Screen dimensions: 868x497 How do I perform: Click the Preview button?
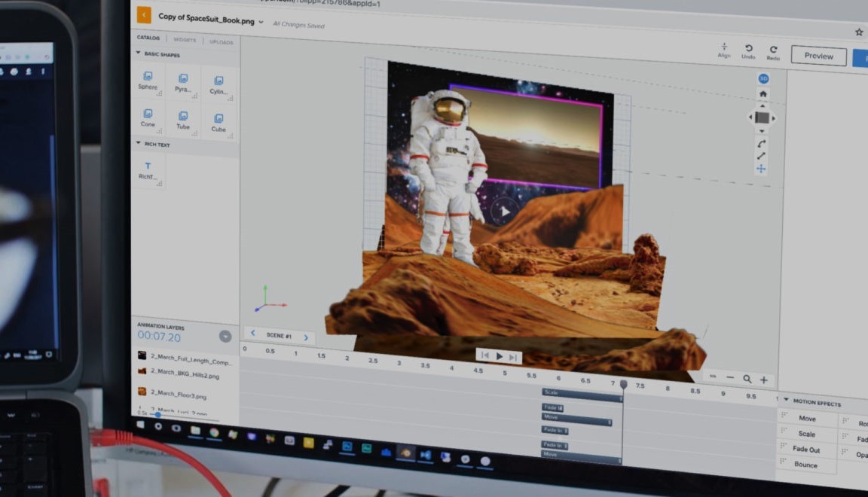(x=818, y=56)
